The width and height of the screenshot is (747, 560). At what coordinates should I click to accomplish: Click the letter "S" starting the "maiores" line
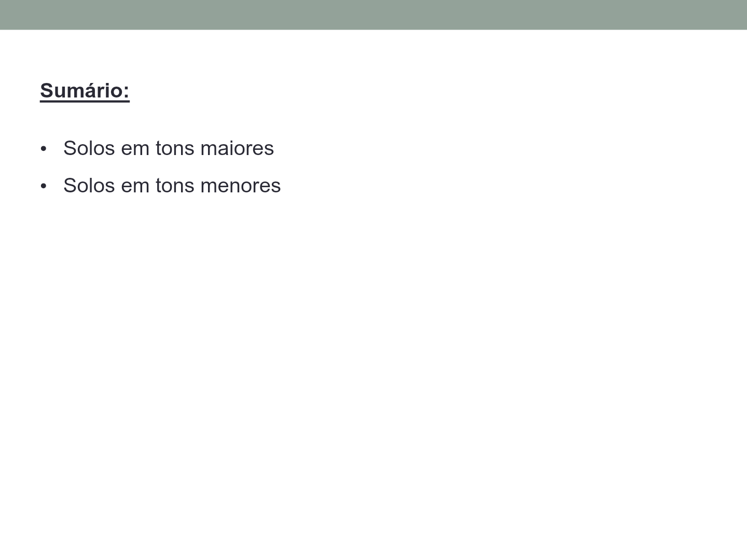[70, 148]
